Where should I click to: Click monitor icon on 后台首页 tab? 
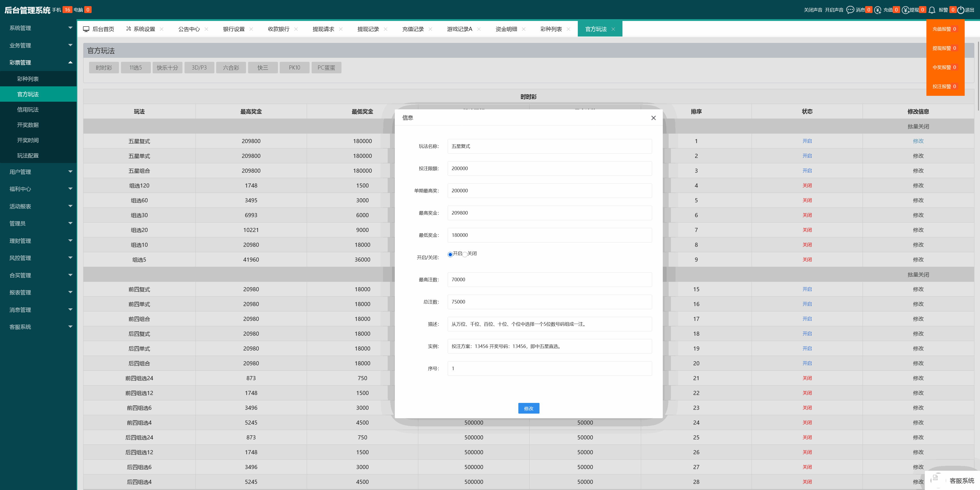coord(86,29)
